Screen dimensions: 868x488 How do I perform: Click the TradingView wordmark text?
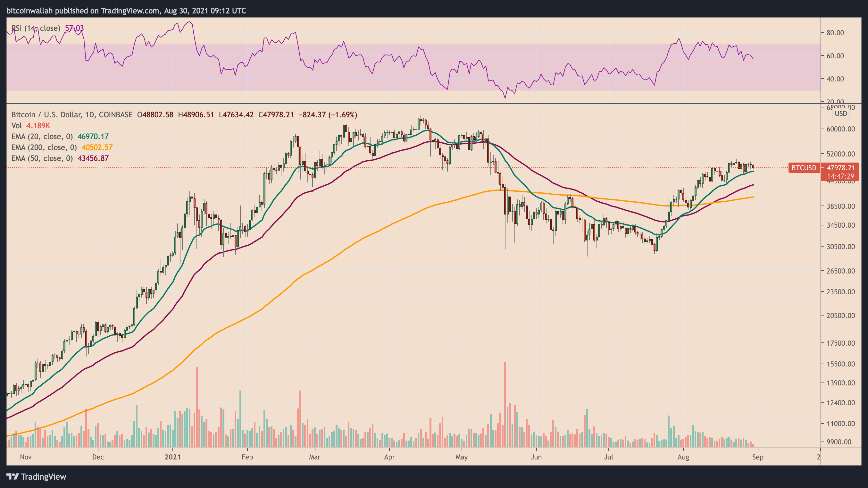tap(44, 476)
